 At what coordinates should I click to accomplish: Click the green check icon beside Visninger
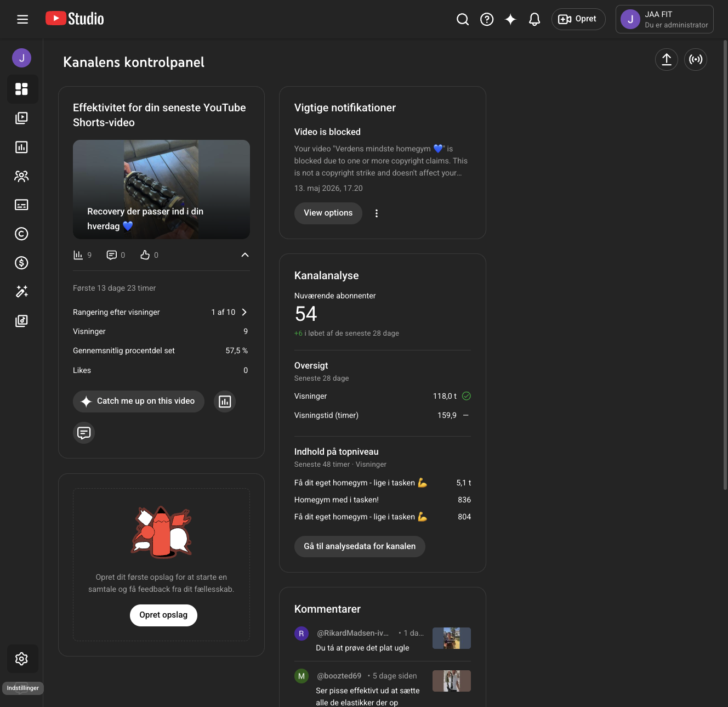467,396
